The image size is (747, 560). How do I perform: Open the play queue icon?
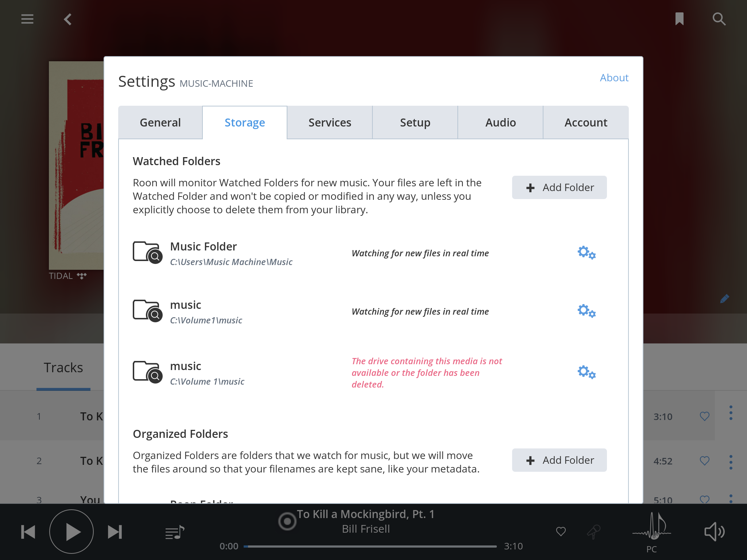pos(175,533)
